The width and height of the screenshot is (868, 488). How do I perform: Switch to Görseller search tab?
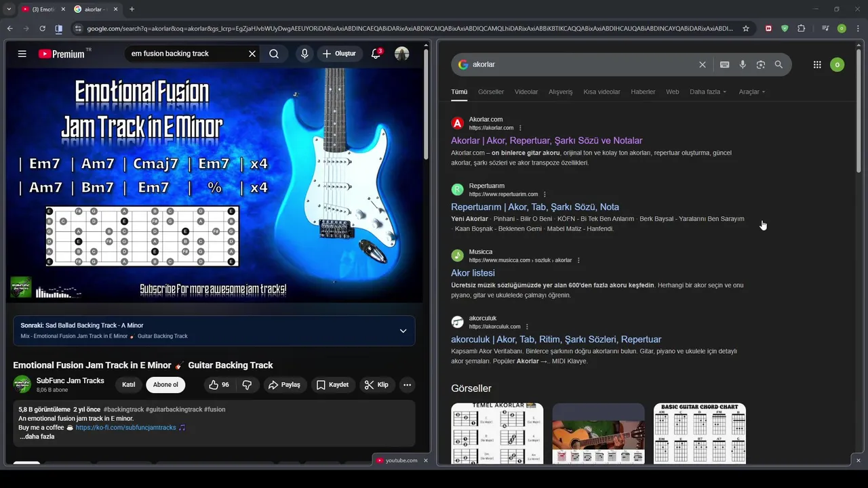coord(491,91)
